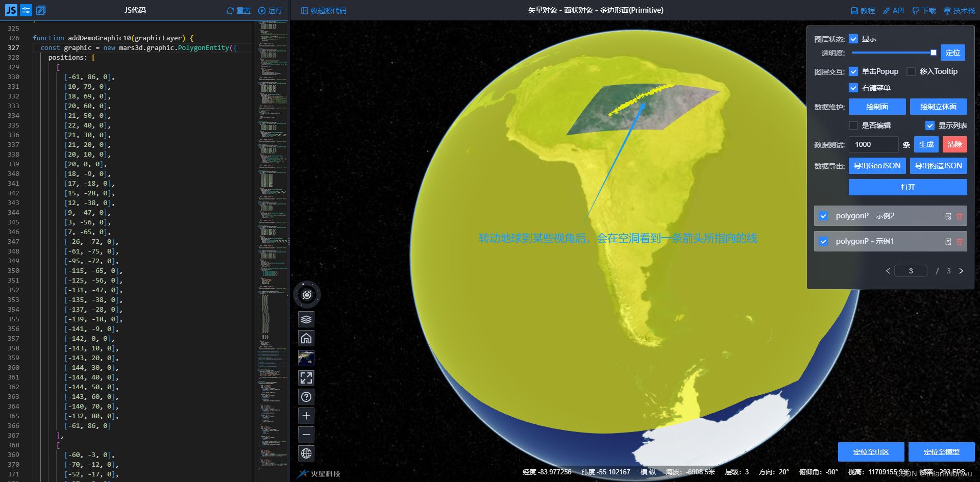This screenshot has height=482, width=980.
Task: Edit polygonP - 示例1 via pencil icon
Action: 948,241
